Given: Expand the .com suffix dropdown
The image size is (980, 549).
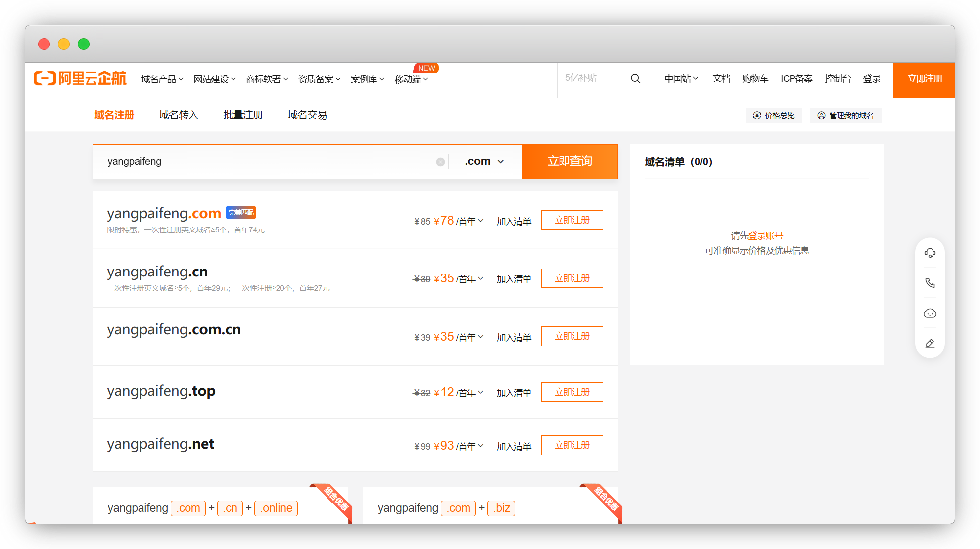Looking at the screenshot, I should 484,162.
